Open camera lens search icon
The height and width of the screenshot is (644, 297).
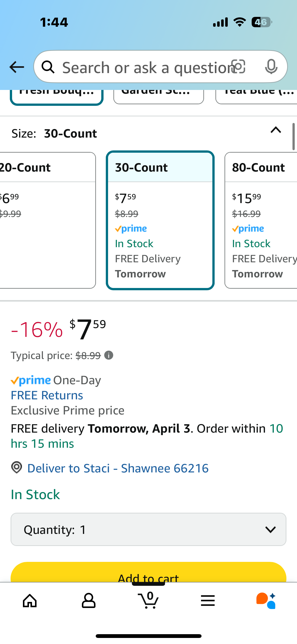[x=238, y=67]
